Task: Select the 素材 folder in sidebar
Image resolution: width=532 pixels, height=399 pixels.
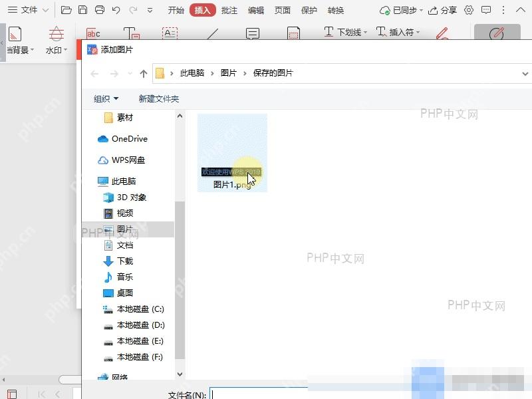Action: [119, 118]
